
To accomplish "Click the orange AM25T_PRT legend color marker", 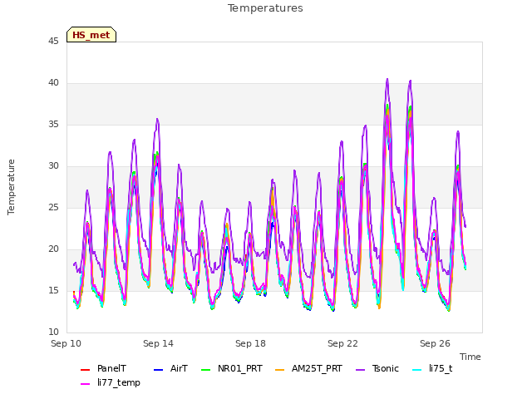I will coord(280,369).
